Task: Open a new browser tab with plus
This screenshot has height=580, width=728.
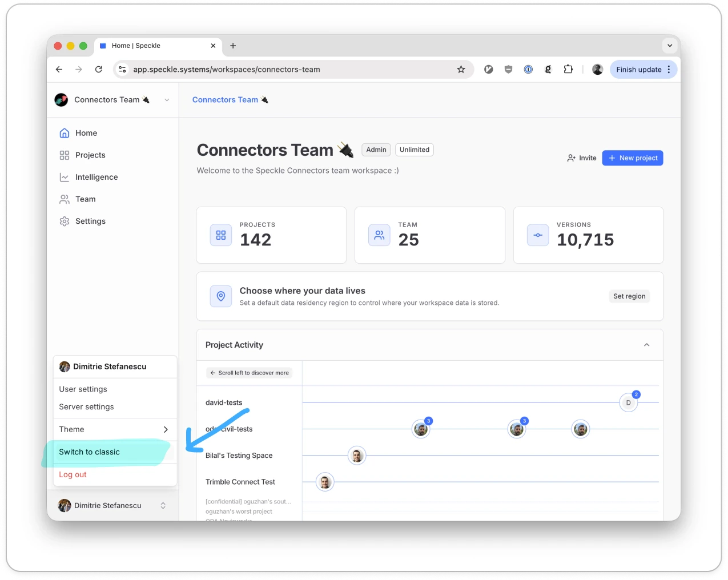Action: click(233, 46)
